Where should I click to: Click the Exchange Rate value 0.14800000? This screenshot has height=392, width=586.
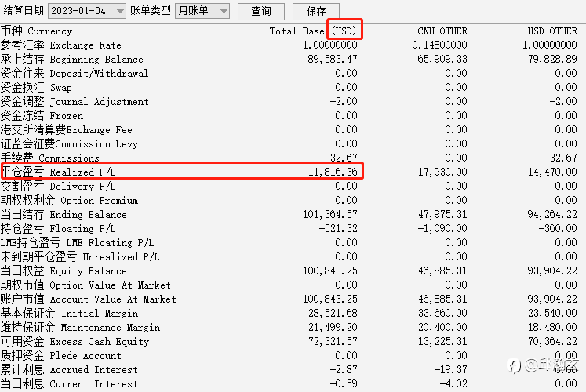[x=439, y=45]
